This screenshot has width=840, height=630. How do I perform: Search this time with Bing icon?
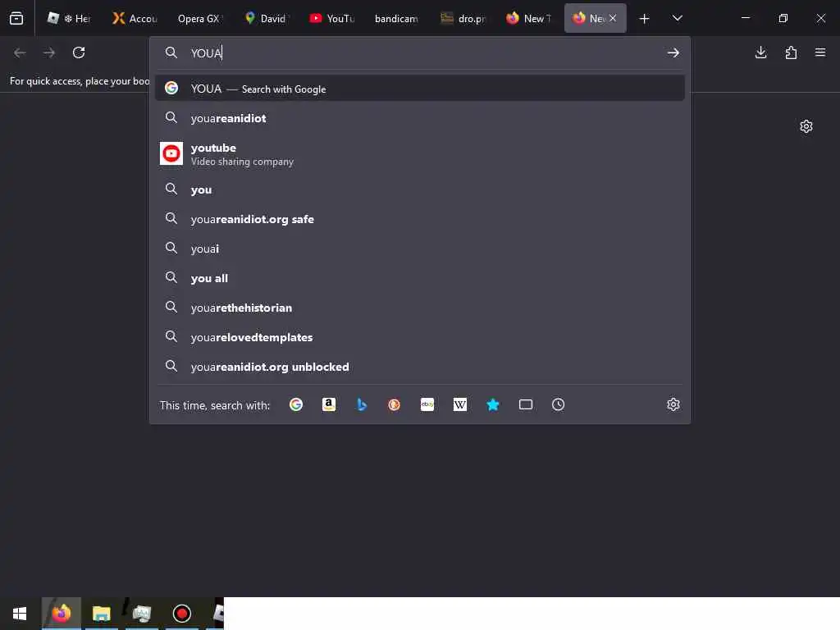(x=362, y=404)
